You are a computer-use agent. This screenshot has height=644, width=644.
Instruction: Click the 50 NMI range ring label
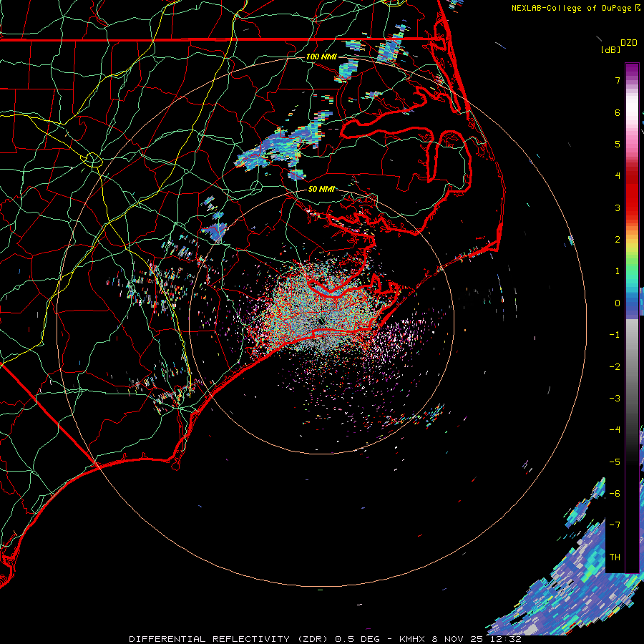click(x=321, y=189)
